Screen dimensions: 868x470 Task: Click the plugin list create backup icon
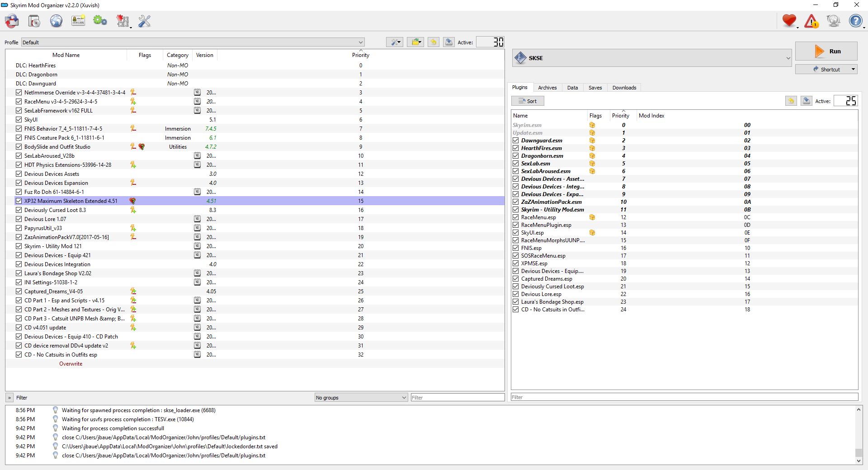point(807,101)
